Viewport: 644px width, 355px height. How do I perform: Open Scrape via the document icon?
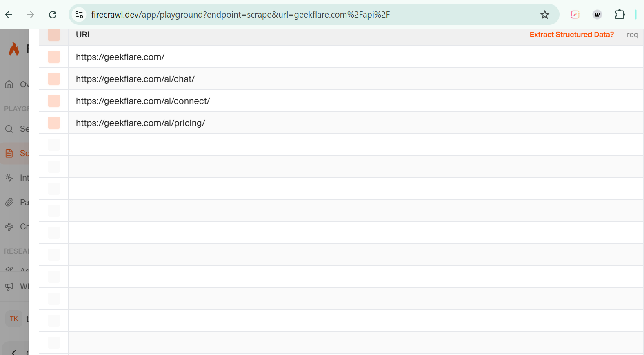(9, 153)
